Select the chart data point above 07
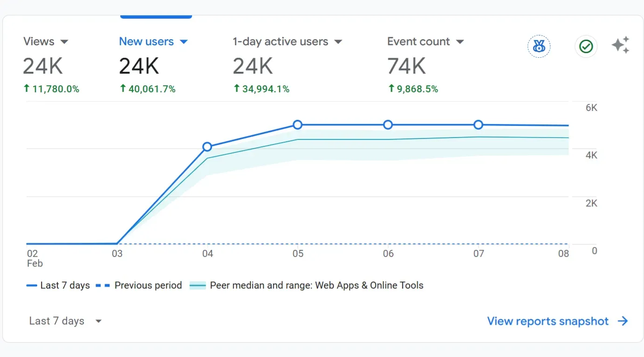644x357 pixels. (x=479, y=125)
